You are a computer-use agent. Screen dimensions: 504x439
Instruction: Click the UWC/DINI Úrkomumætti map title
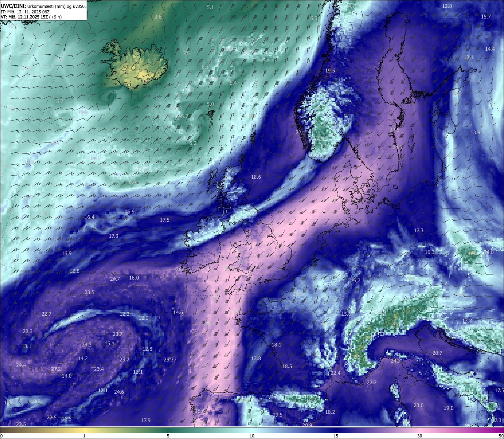(43, 6)
